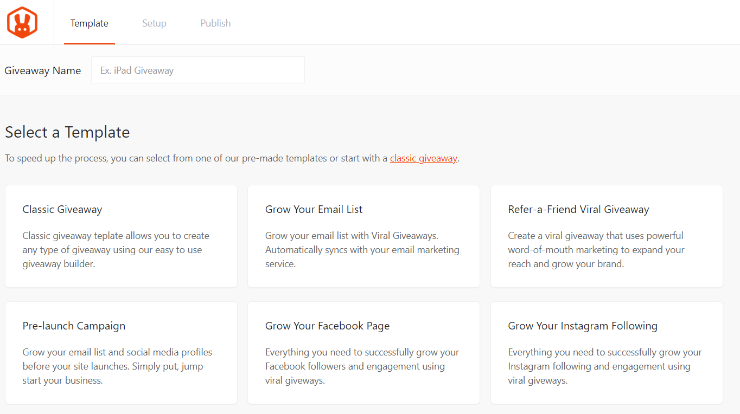
Task: Select the Classic Giveaway template card
Action: point(121,236)
